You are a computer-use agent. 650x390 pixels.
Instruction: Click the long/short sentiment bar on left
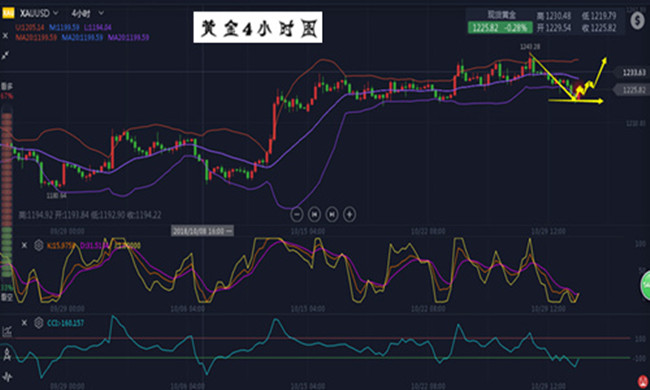7,191
